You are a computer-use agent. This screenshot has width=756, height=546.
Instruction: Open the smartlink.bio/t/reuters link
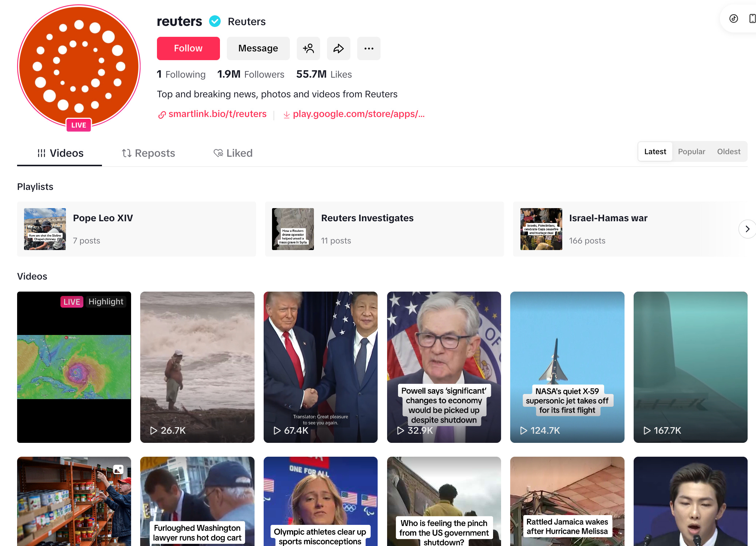[217, 114]
